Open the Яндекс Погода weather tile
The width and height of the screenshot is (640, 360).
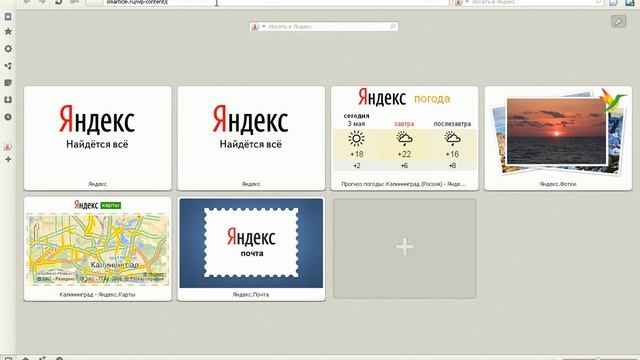pos(404,138)
